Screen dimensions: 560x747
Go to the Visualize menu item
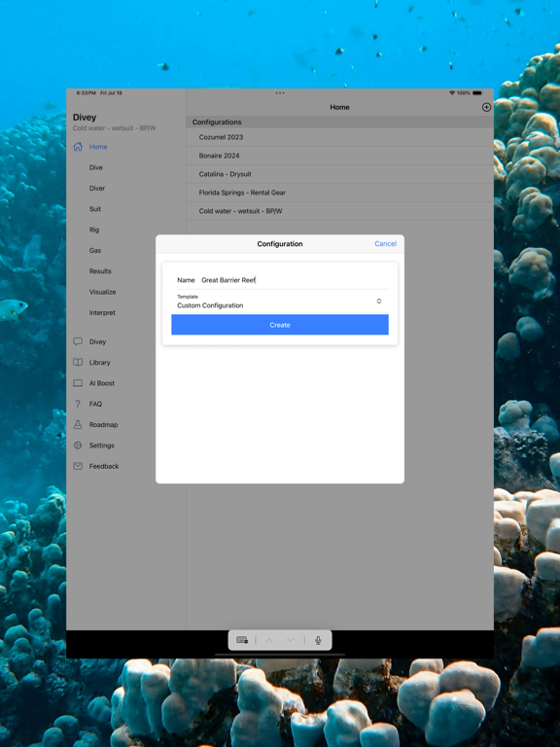click(x=102, y=292)
